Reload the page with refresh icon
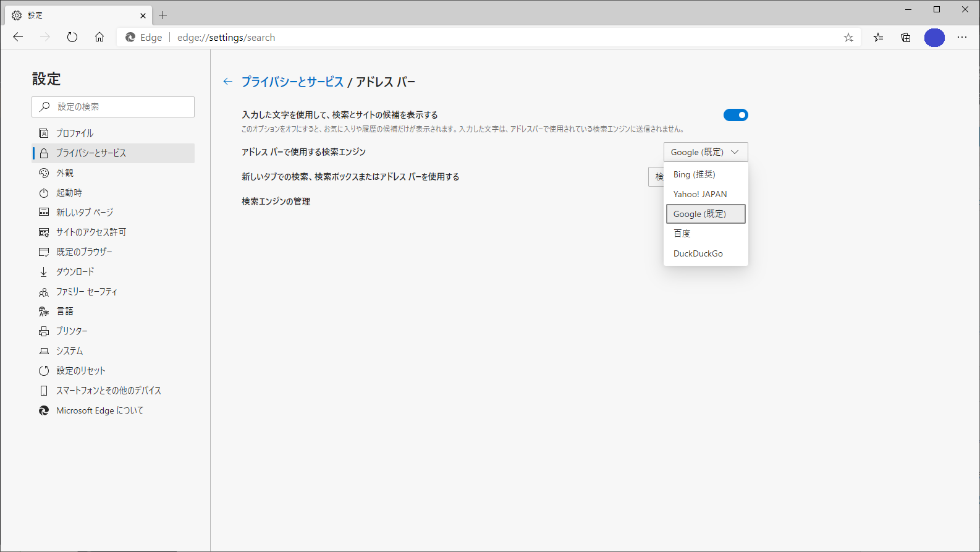The width and height of the screenshot is (980, 552). (x=72, y=37)
